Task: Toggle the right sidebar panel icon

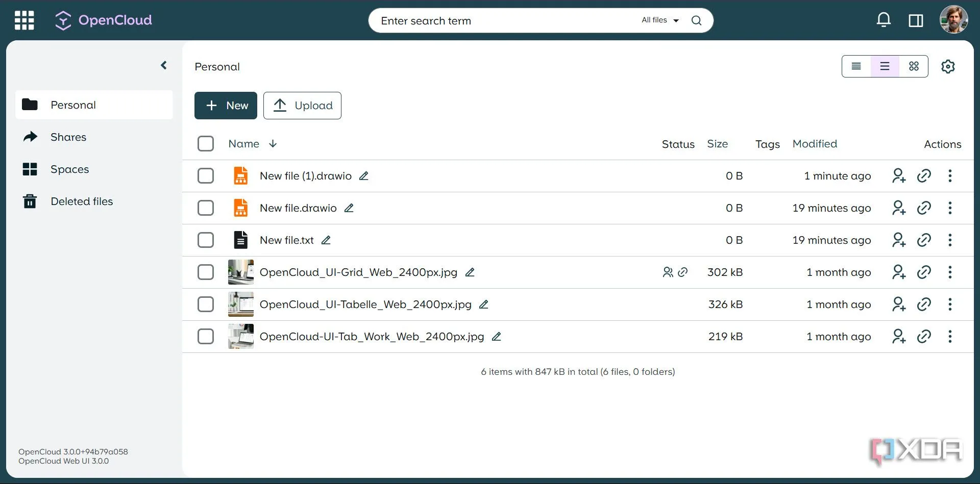Action: (916, 20)
